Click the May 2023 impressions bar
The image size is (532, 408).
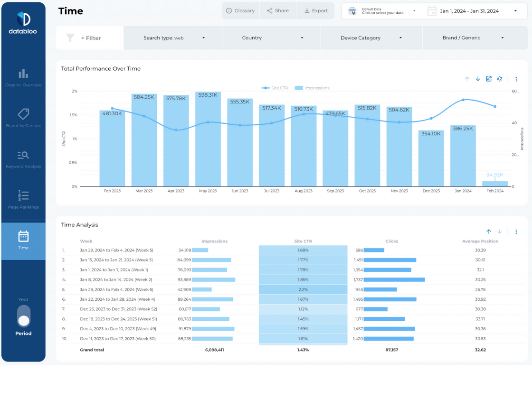point(208,142)
